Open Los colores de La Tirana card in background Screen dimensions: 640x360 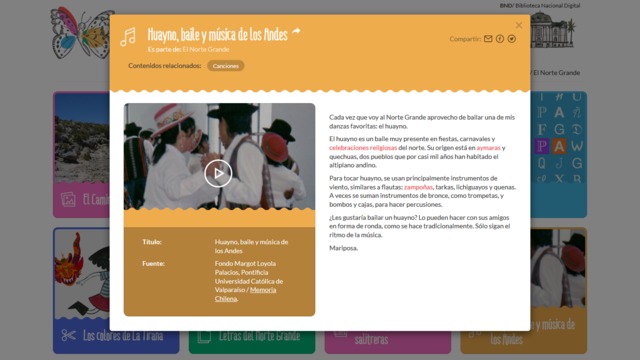[x=116, y=291]
